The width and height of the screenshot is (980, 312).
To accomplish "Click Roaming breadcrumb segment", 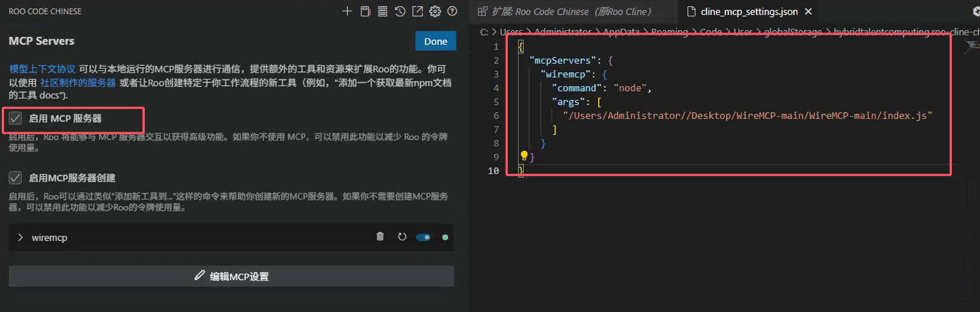I will click(669, 32).
